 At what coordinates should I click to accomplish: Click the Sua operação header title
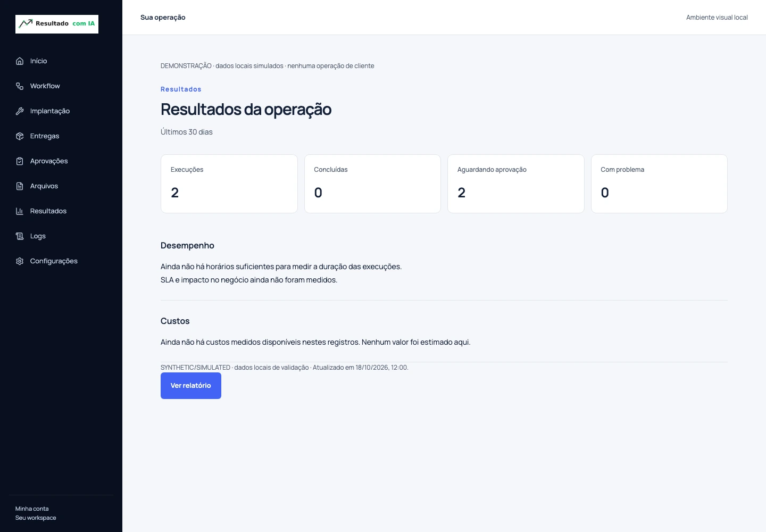coord(163,18)
